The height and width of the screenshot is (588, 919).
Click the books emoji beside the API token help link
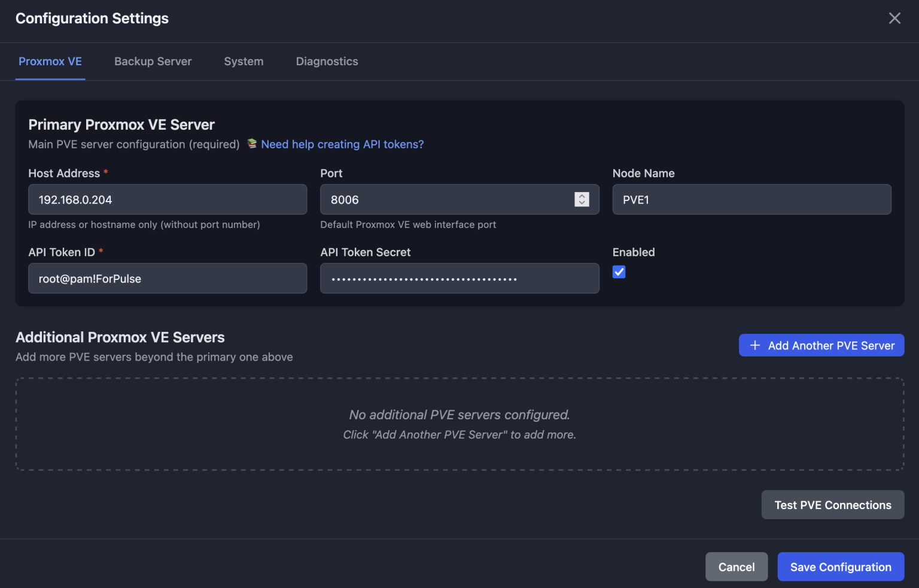(x=251, y=144)
